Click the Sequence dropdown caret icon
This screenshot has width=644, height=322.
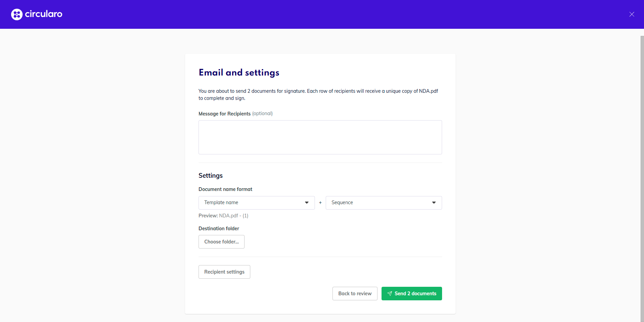[x=434, y=202]
